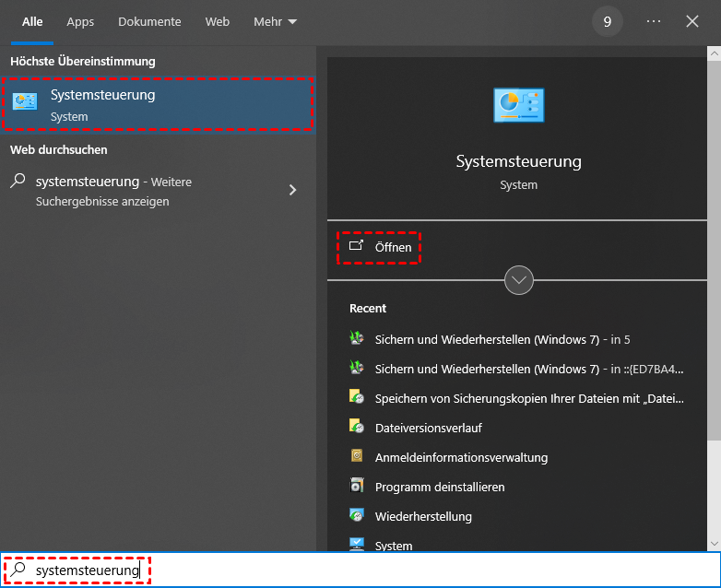
Task: Click the search magnifier icon beside web result
Action: (18, 182)
